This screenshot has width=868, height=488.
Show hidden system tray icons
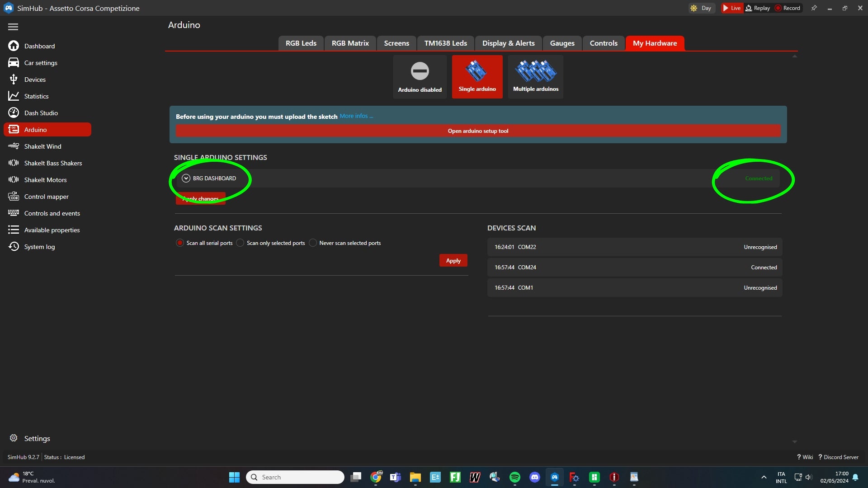pyautogui.click(x=764, y=477)
